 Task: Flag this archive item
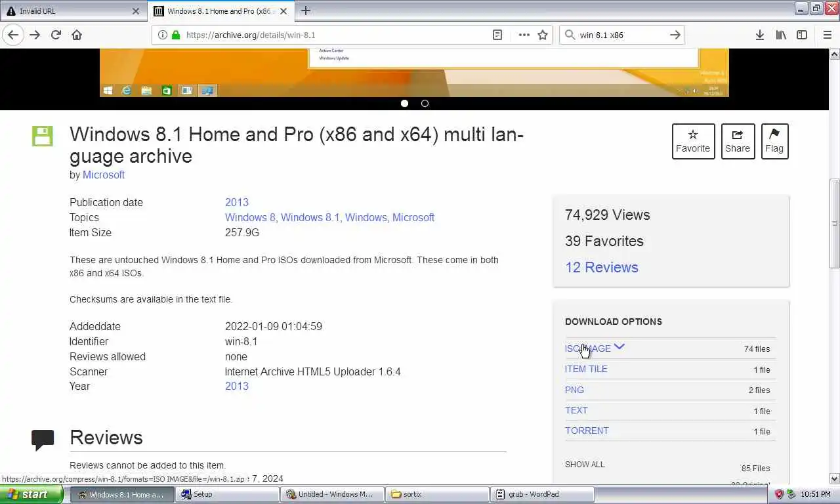click(774, 141)
